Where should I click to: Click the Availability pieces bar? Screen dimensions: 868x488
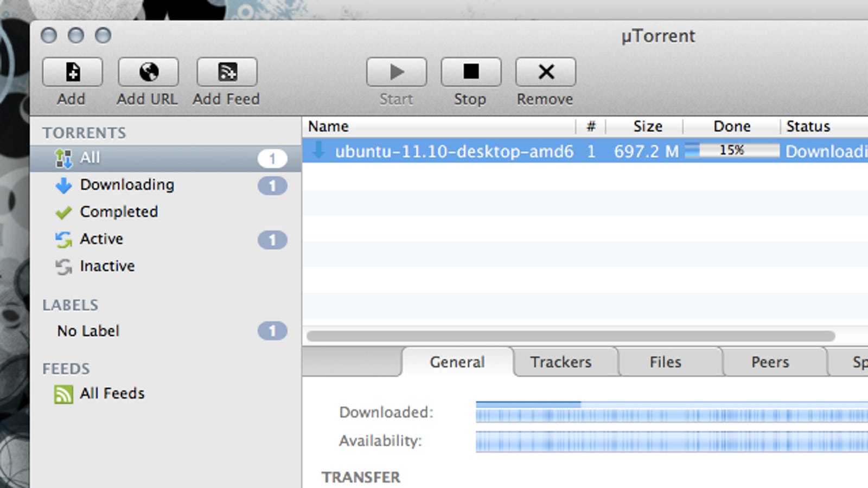(672, 441)
